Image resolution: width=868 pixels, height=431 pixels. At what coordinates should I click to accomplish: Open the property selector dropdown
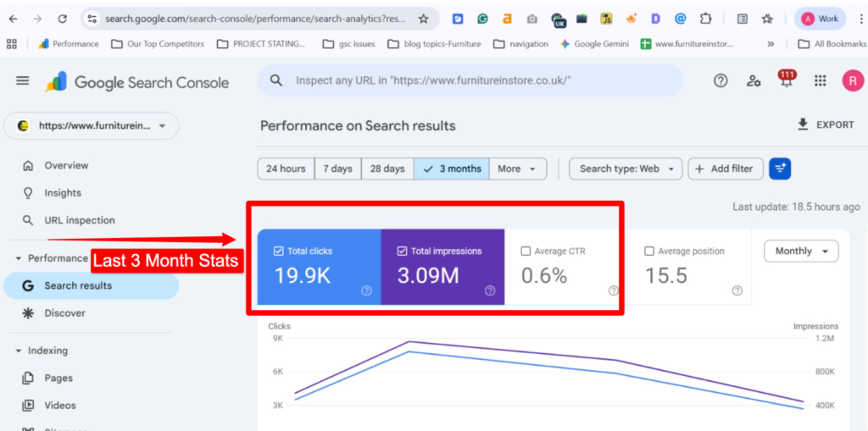(x=92, y=126)
